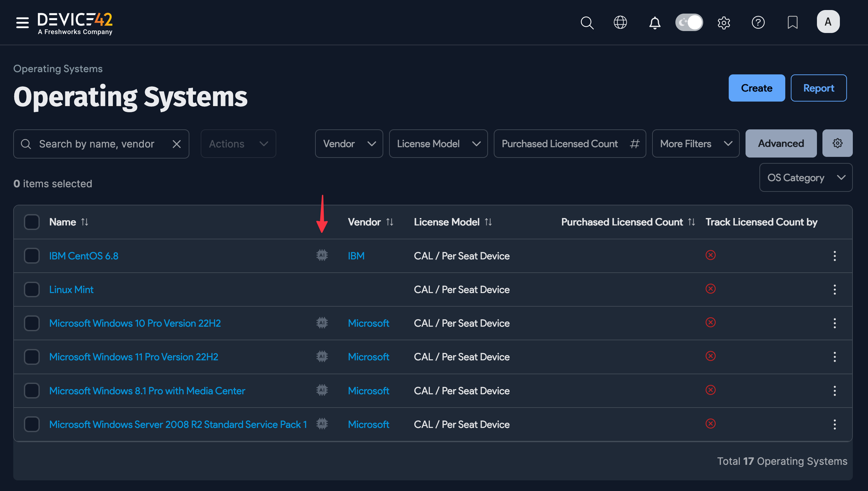The width and height of the screenshot is (868, 491).
Task: Click the AI chip icon beside IBM CentOS 6.8
Action: pyautogui.click(x=322, y=255)
